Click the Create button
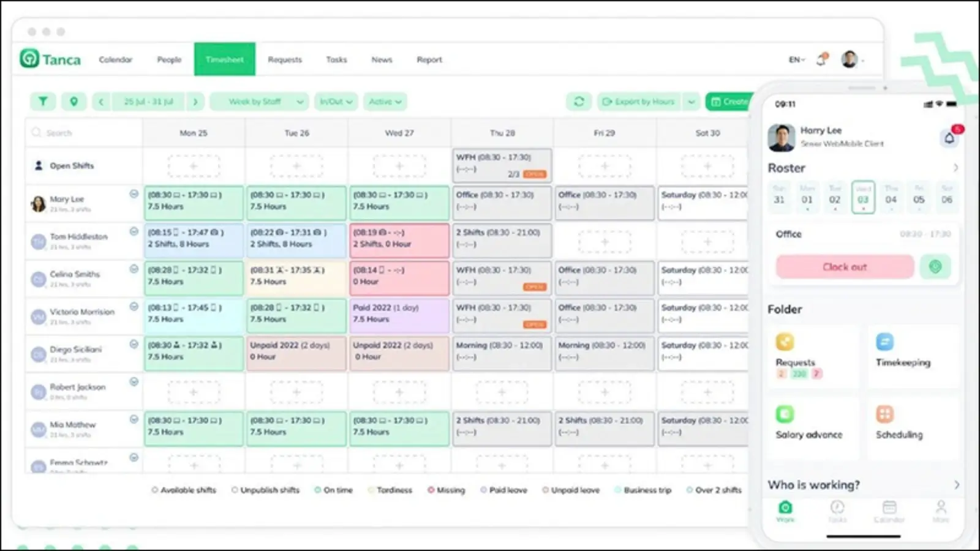Viewport: 980px width, 551px height. coord(729,102)
